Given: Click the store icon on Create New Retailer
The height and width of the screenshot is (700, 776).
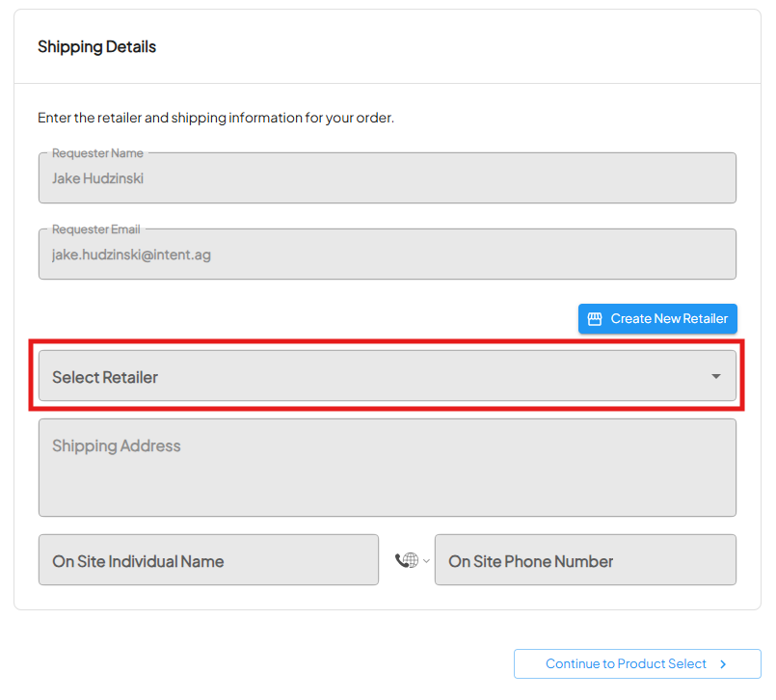Looking at the screenshot, I should [x=595, y=319].
